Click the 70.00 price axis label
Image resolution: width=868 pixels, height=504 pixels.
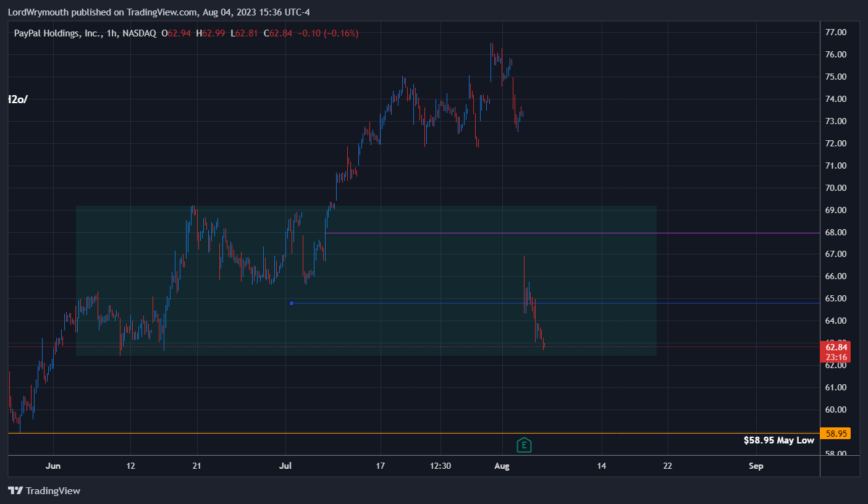[x=835, y=188]
